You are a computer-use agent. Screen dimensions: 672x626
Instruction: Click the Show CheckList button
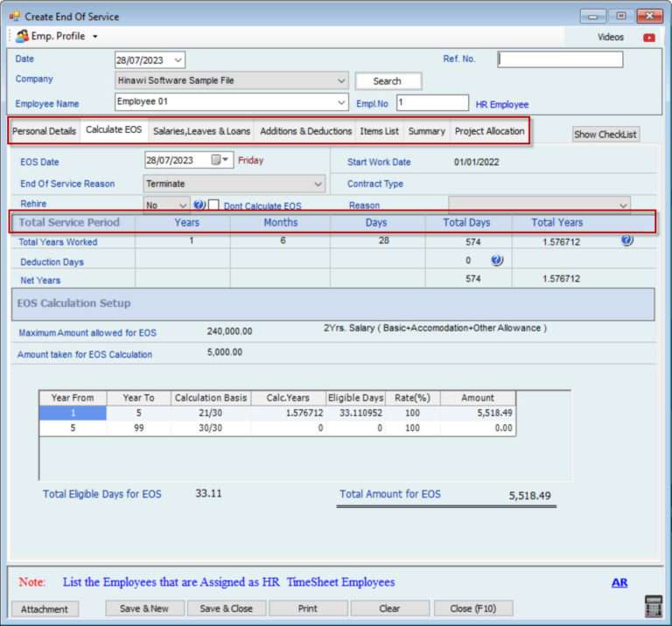coord(605,135)
